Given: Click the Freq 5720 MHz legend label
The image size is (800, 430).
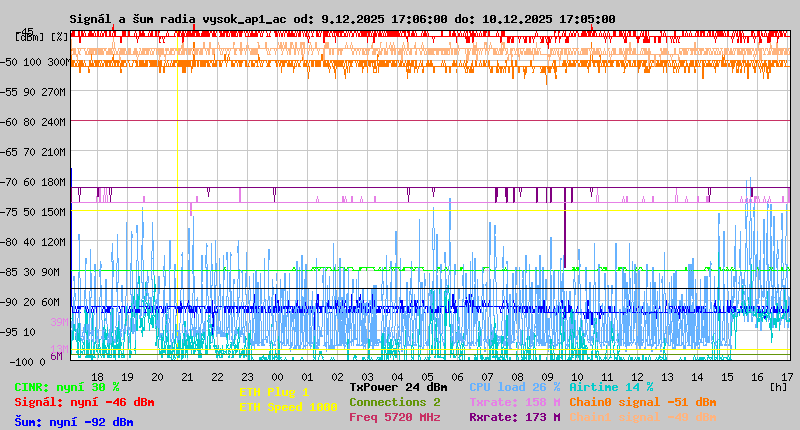Looking at the screenshot, I should point(394,417).
